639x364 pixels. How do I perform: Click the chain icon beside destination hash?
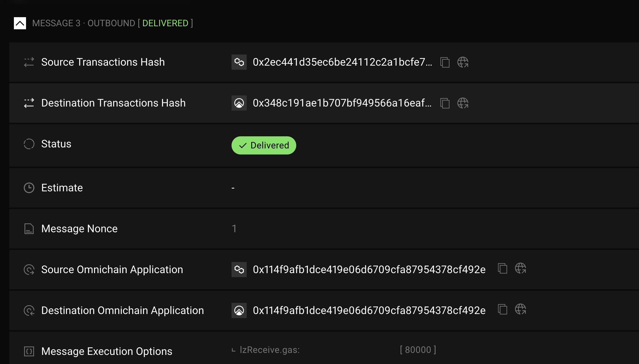(x=239, y=103)
